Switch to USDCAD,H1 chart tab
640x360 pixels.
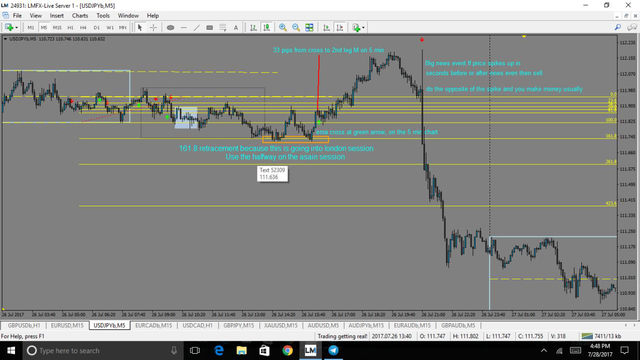(x=198, y=325)
